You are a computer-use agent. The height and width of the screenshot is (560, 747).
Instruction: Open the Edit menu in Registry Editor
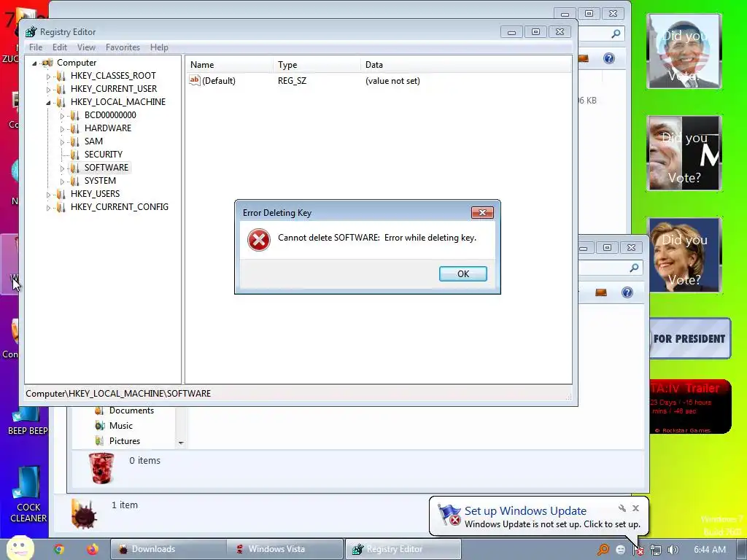pos(60,47)
